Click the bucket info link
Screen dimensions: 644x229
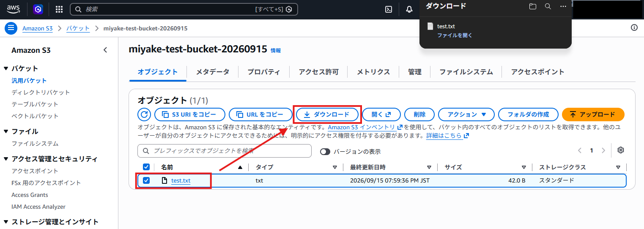pyautogui.click(x=275, y=50)
